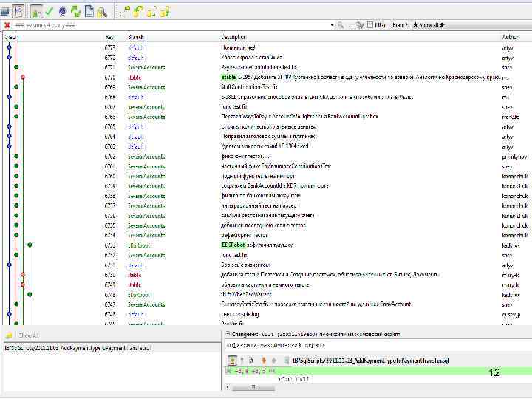Toggle the output log panel icon

tap(18, 11)
